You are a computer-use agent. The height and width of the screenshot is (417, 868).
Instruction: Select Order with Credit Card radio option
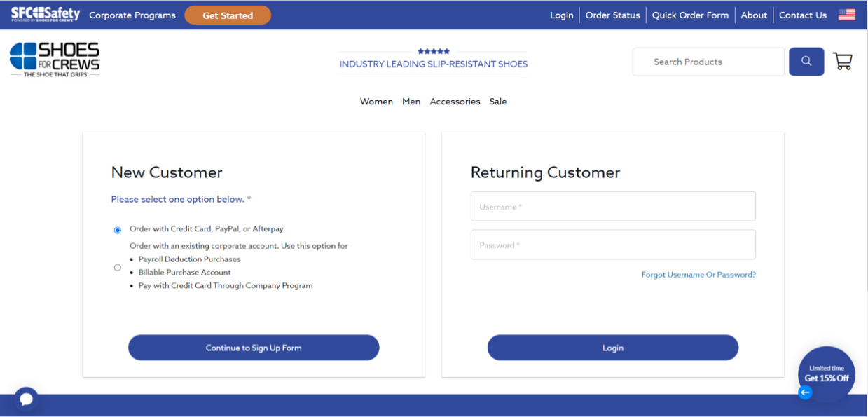click(117, 230)
